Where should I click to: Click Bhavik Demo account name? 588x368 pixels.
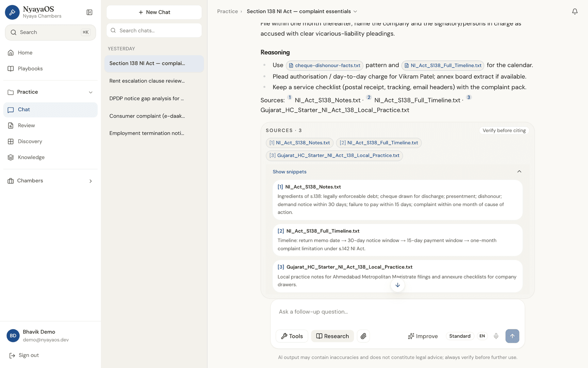pos(39,332)
